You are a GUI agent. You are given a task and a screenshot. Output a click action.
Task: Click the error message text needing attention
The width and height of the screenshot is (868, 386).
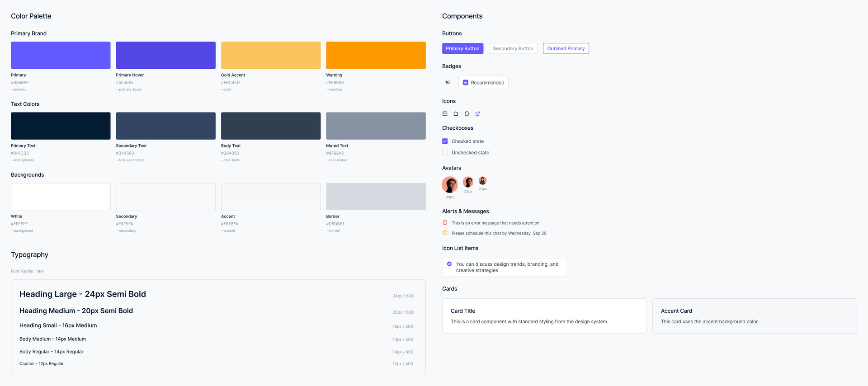click(495, 223)
